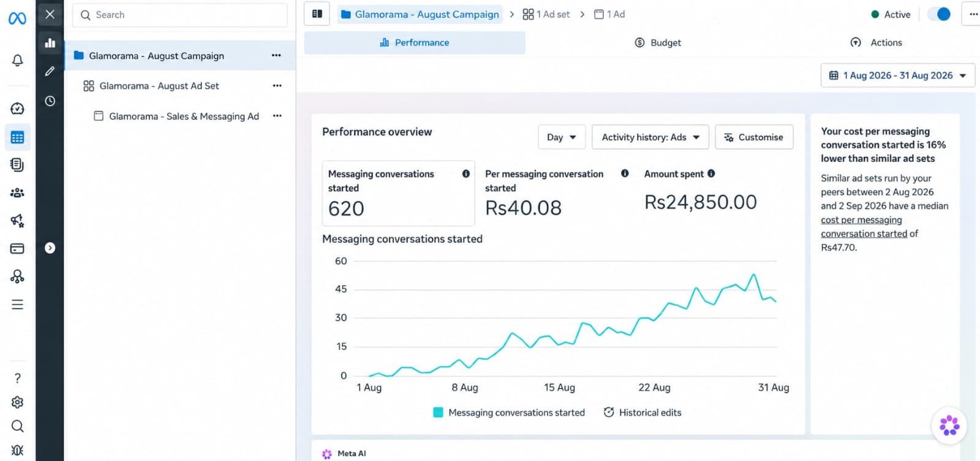Open more options for Sales & Messaging Ad
Screen dimensions: 980x461
(277, 116)
